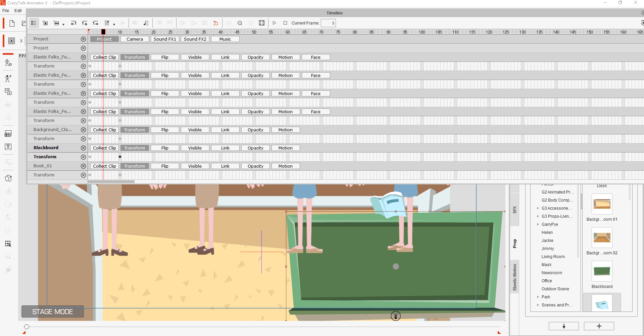
Task: Create new project from the page icon
Action: [12, 23]
